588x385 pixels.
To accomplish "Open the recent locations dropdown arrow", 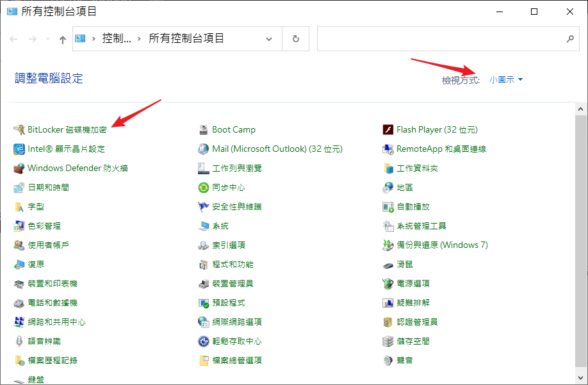I will [47, 38].
